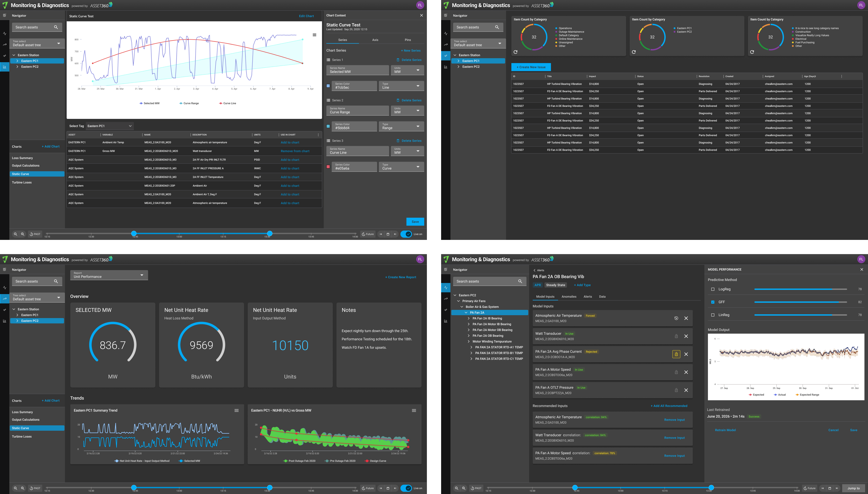
Task: Open hamburger menu on Eastern PC1 Summary Trend chart
Action: pos(236,410)
